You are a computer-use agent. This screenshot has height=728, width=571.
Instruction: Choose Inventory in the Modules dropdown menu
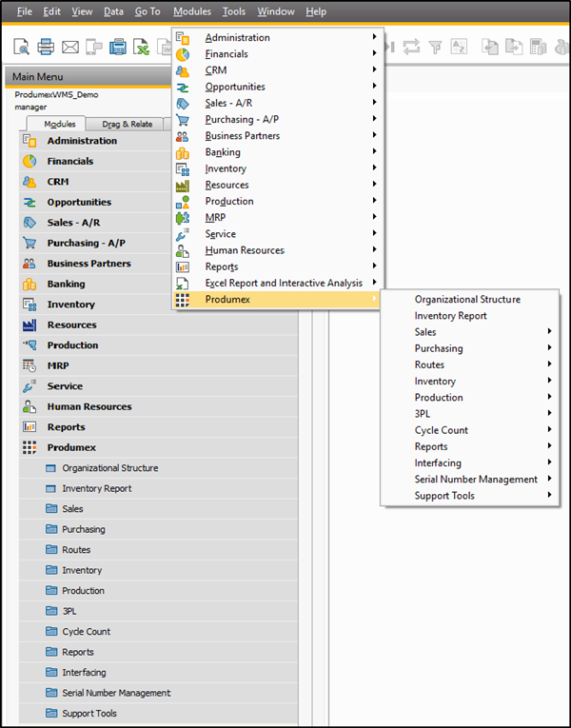click(226, 169)
